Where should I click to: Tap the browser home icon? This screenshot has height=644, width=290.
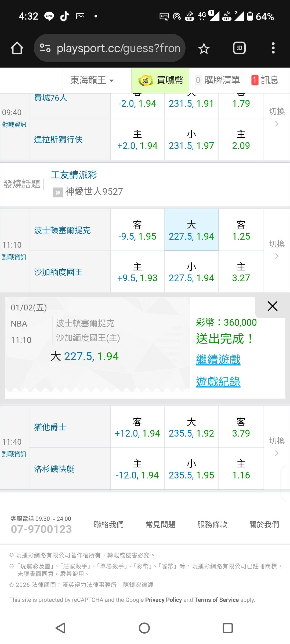[17, 48]
